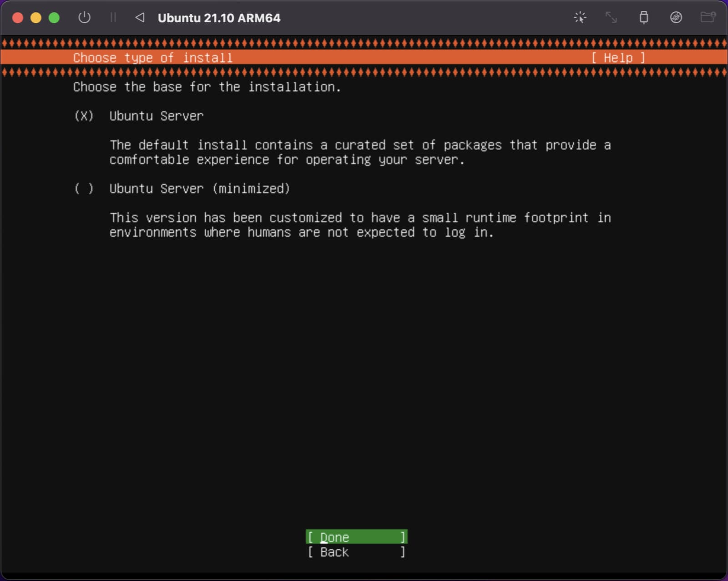Click 'This version has been customized' line
728x581 pixels.
360,217
